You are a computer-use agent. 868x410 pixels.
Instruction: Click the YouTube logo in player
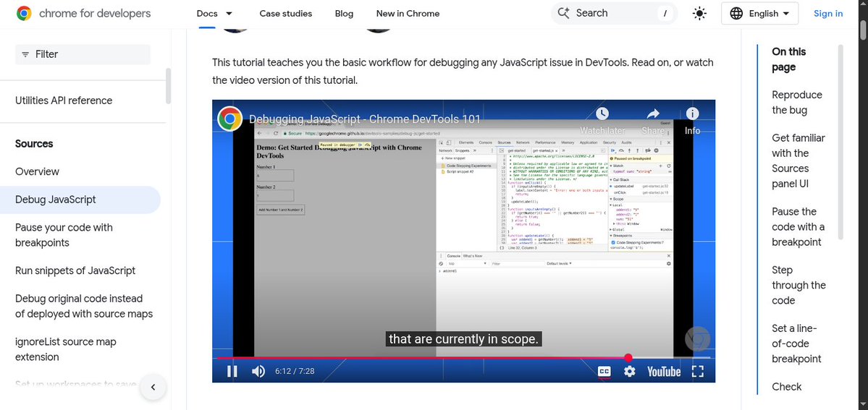(x=664, y=371)
